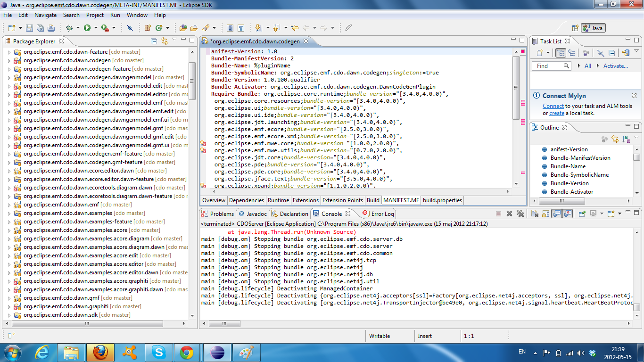Click Sort alphabetically icon in Outline
The image size is (644, 362).
point(626,139)
